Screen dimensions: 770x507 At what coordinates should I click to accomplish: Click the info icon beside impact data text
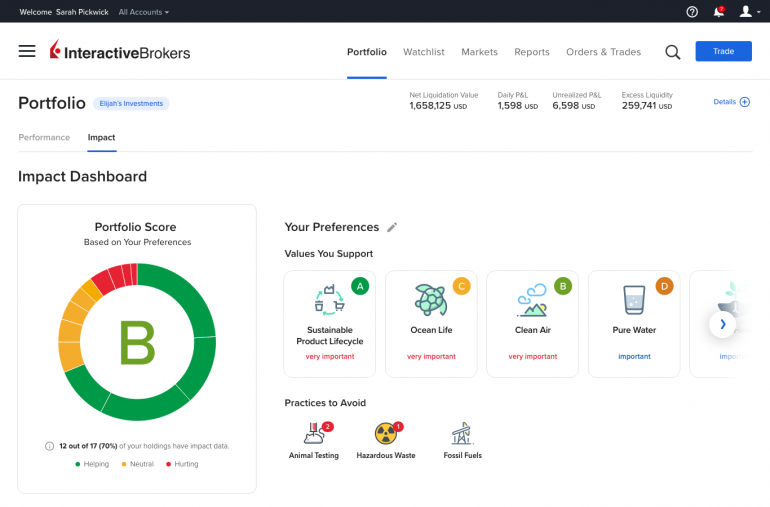pos(49,446)
